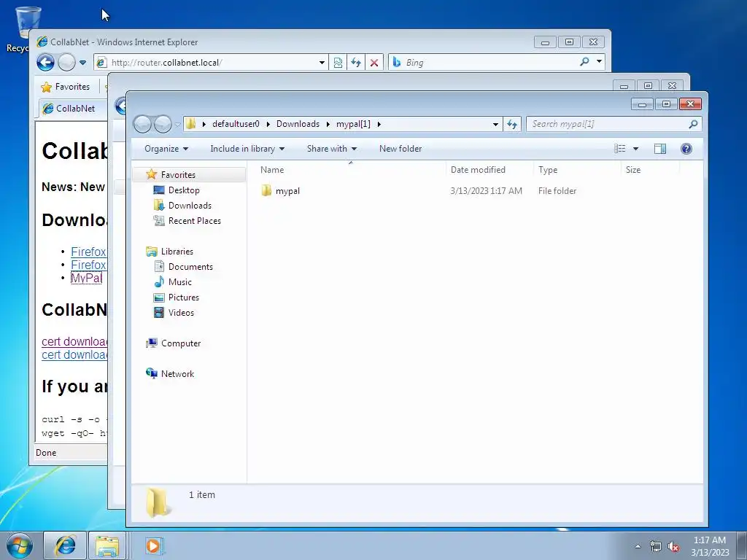This screenshot has height=560, width=747.
Task: Open Recent Places in navigation pane
Action: point(194,220)
